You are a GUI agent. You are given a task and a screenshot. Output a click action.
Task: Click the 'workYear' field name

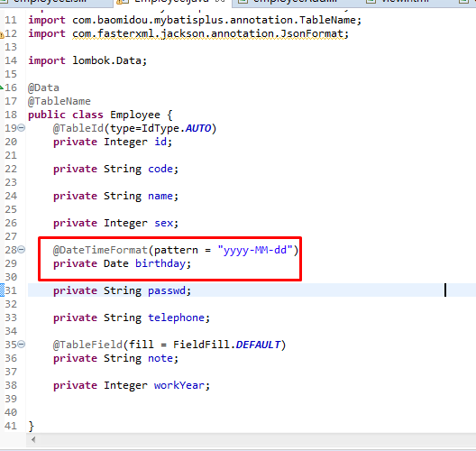[x=179, y=385]
